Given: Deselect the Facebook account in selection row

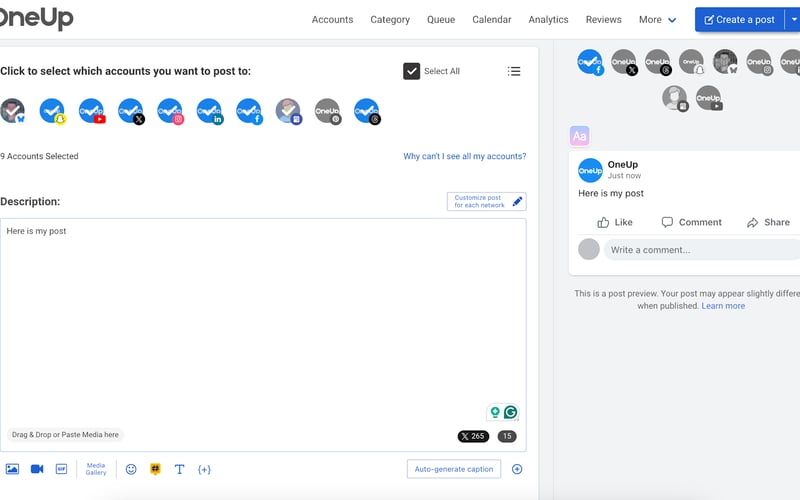Looking at the screenshot, I should [248, 111].
